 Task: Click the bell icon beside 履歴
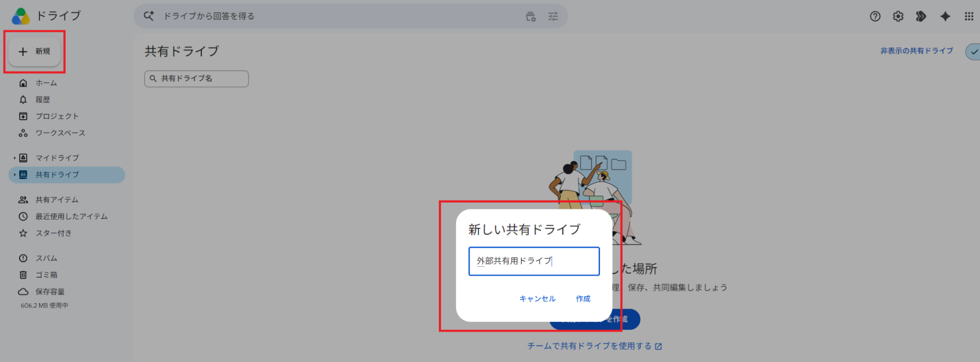[x=23, y=100]
